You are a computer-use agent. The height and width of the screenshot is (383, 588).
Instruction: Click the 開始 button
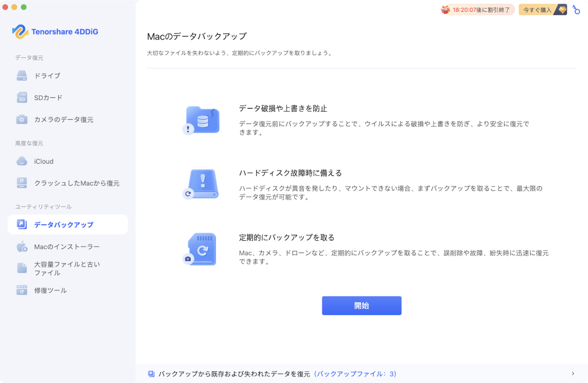pos(361,305)
